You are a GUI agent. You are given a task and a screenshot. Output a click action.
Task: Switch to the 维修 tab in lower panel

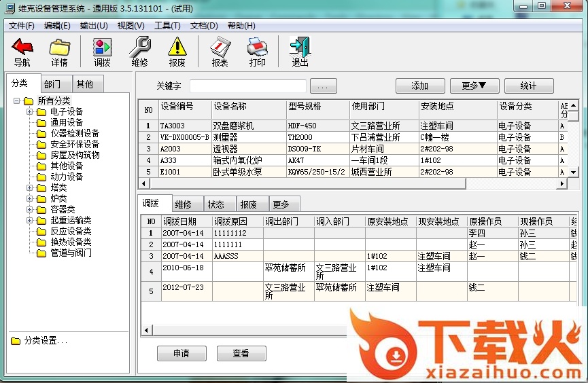[183, 204]
